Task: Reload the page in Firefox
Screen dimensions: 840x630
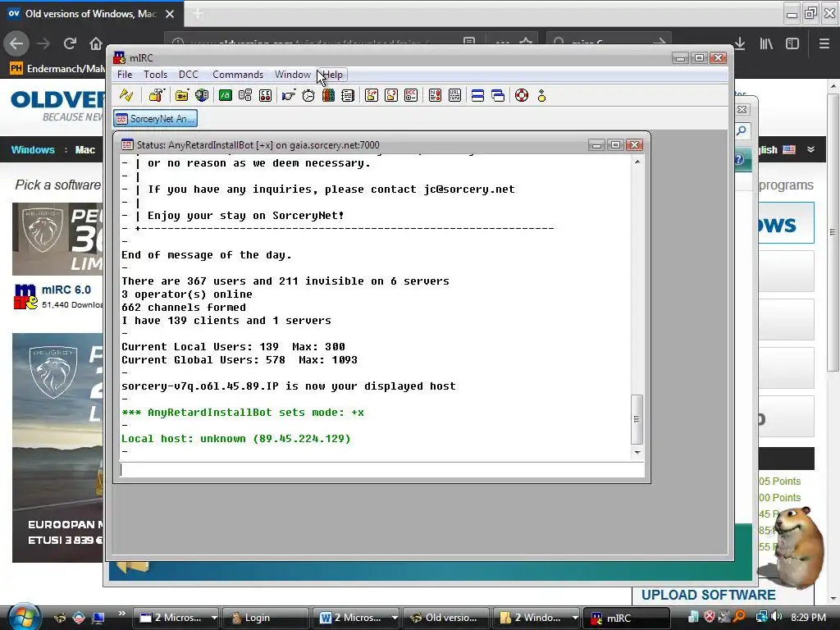Action: tap(70, 43)
